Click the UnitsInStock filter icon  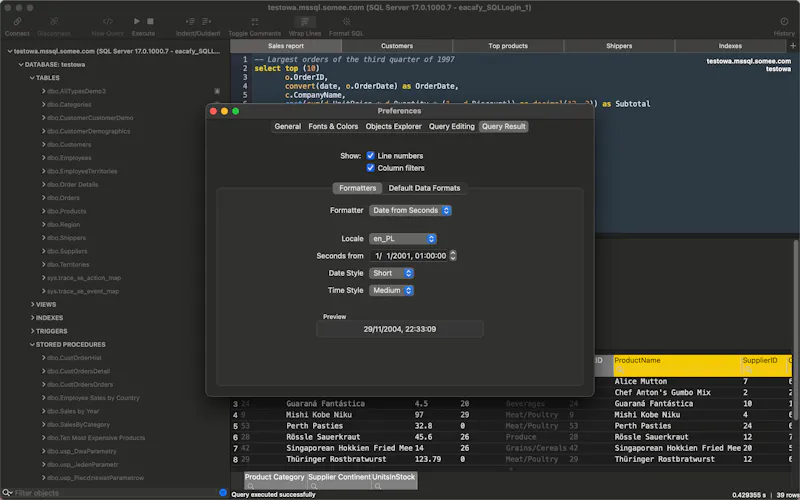(x=378, y=487)
